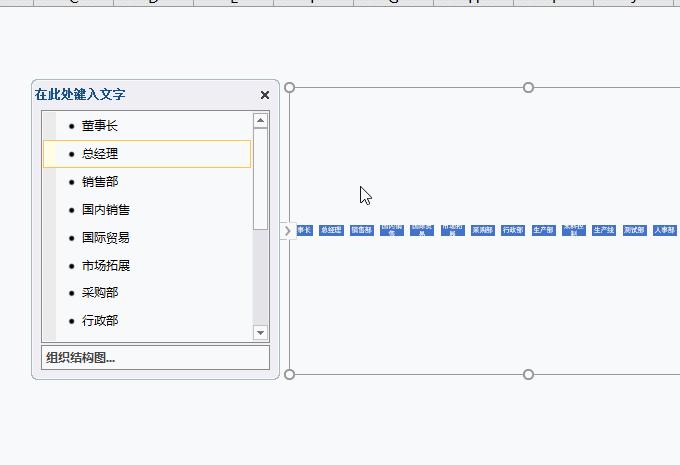The width and height of the screenshot is (680, 465).
Task: Select the 行政部 bullet entry
Action: pyautogui.click(x=147, y=321)
